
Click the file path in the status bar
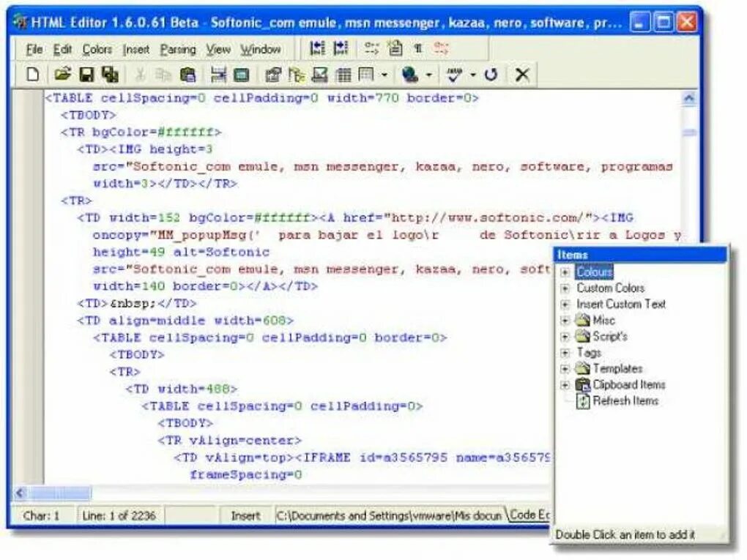tap(389, 516)
